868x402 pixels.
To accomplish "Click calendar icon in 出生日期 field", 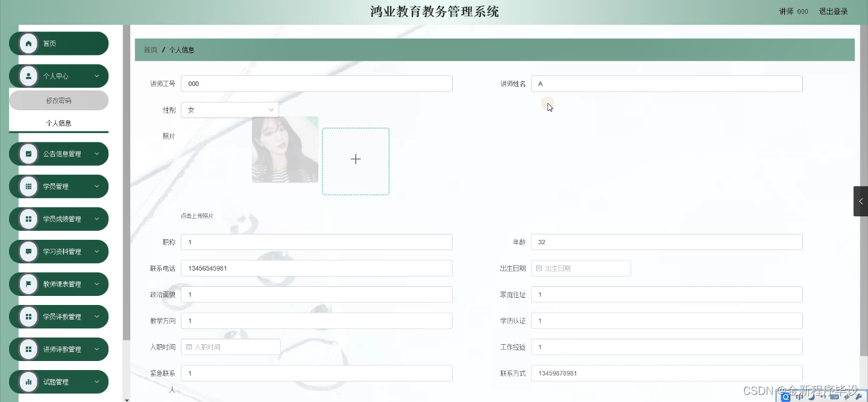I will (539, 268).
